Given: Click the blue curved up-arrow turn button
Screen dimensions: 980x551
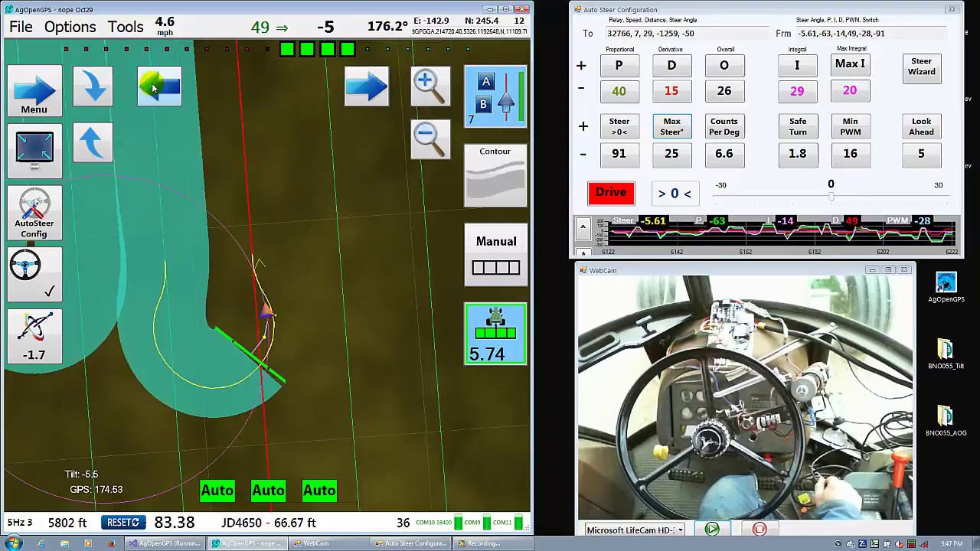Looking at the screenshot, I should (x=93, y=142).
